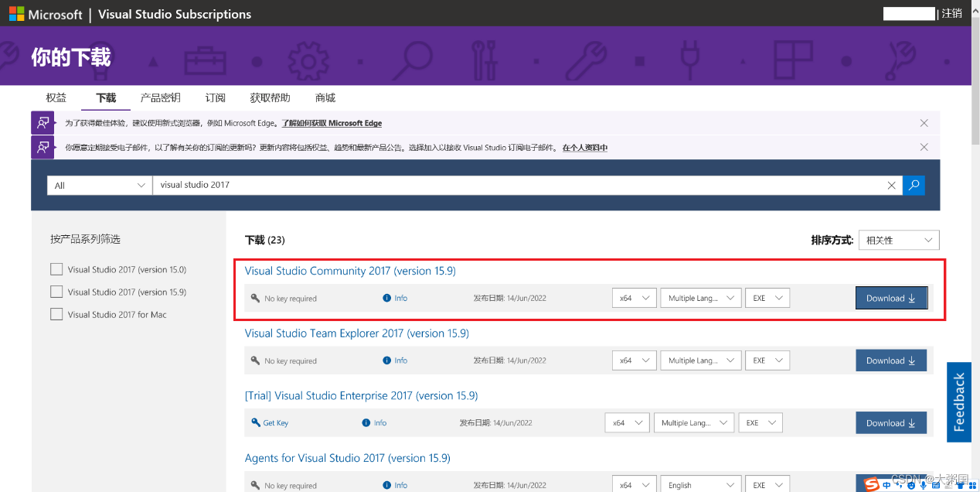Open the Visual Studio Community 2017 title link
Viewport: 980px width, 492px height.
point(350,271)
